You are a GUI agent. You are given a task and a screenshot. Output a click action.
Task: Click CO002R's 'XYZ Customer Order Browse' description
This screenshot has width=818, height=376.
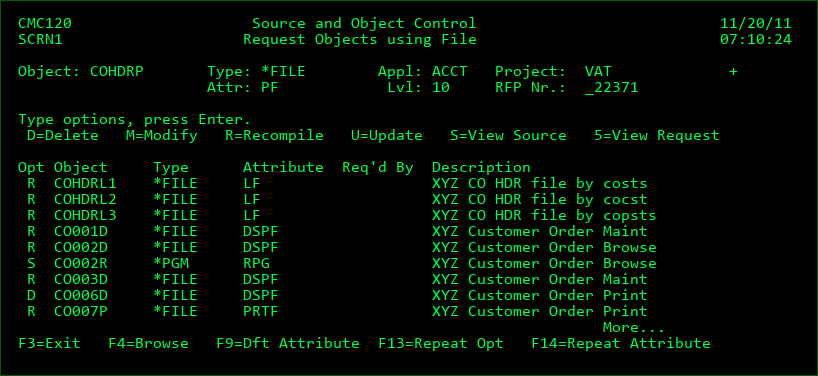[x=544, y=263]
